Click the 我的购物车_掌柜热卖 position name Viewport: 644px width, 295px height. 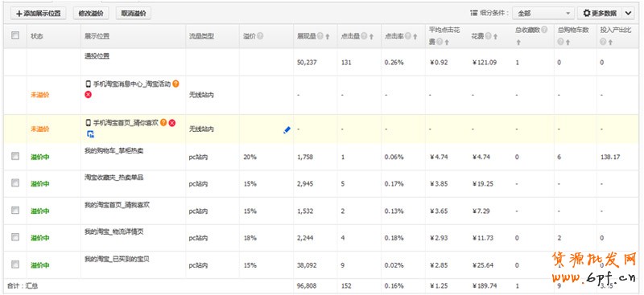(114, 151)
